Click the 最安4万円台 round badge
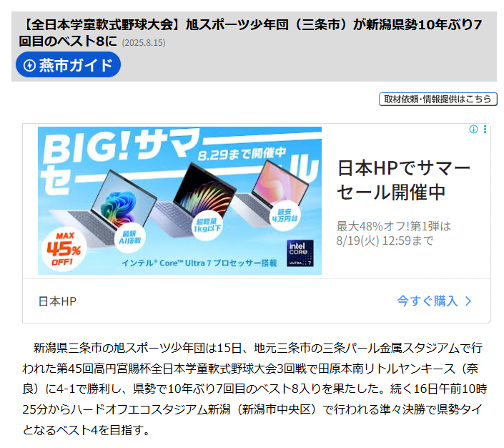Image resolution: width=504 pixels, height=448 pixels. [x=285, y=215]
